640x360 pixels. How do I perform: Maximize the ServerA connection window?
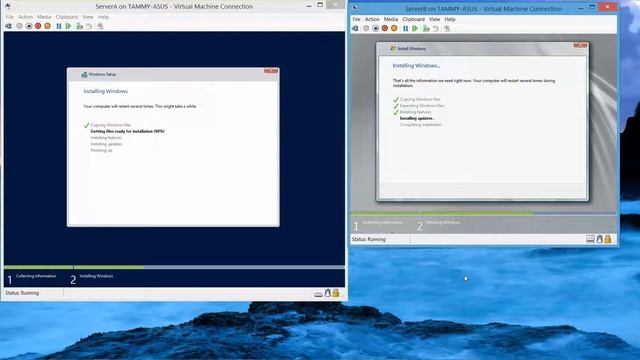[x=320, y=5]
